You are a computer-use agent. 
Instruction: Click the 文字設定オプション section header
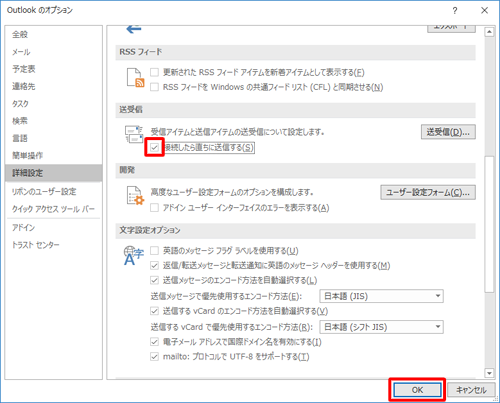pos(295,230)
